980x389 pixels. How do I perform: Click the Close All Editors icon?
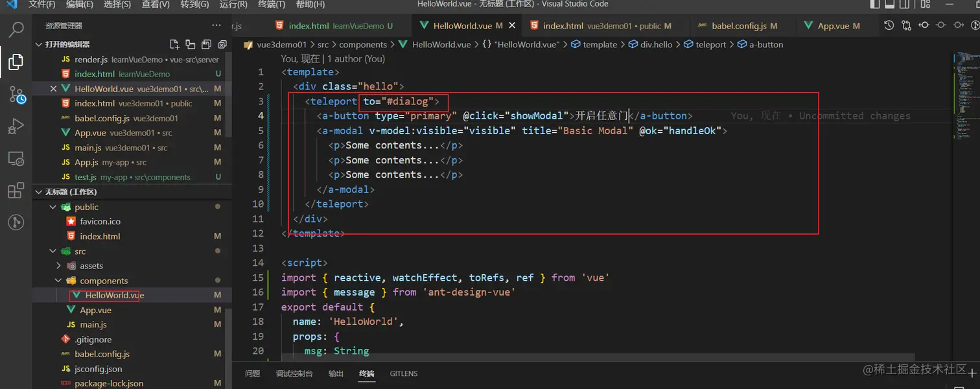click(222, 45)
